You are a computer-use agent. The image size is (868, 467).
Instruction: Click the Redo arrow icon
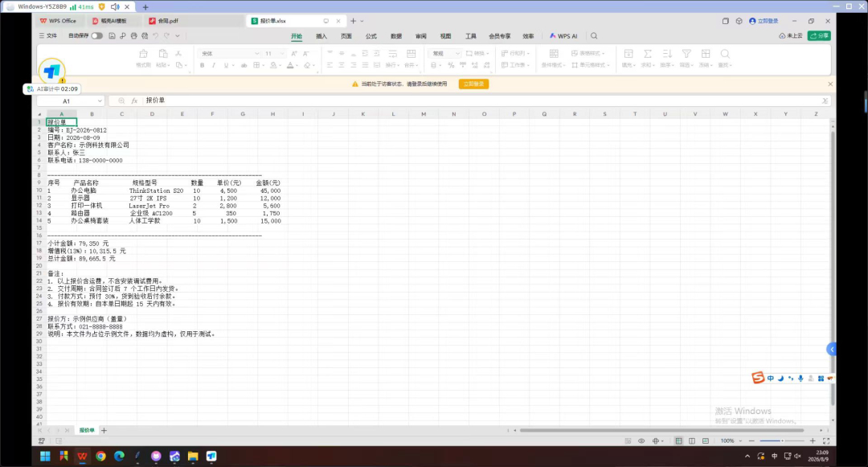pyautogui.click(x=166, y=36)
